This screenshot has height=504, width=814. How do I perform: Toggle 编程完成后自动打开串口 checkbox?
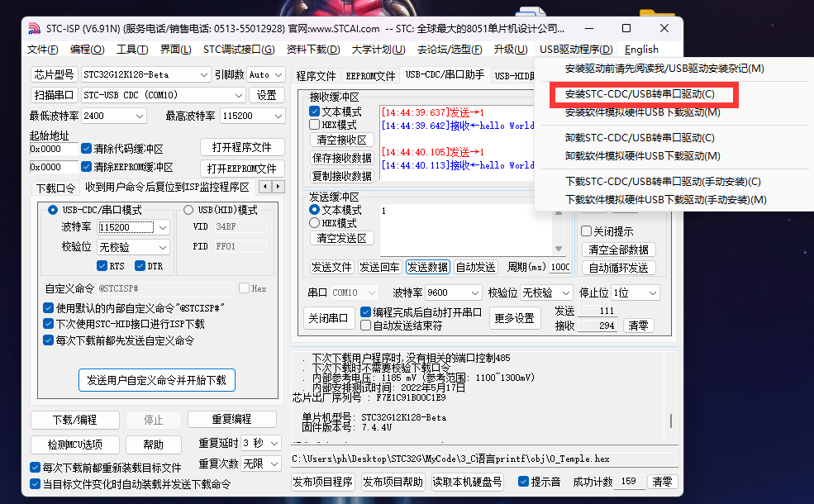tap(365, 312)
